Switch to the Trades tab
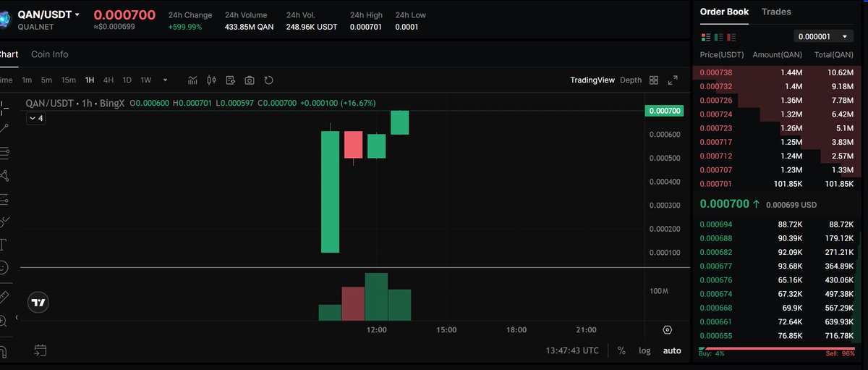The image size is (868, 370). click(776, 12)
